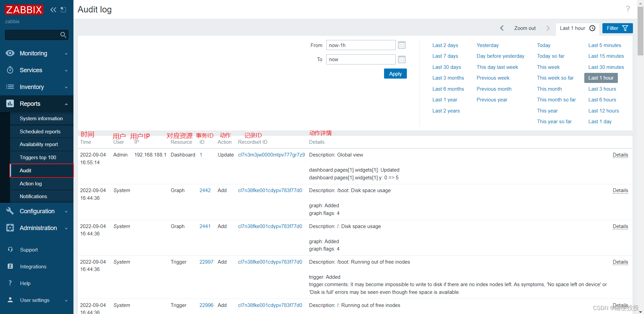Viewport: 644px width, 314px height.
Task: Click the Services stopwatch icon
Action: tap(10, 70)
